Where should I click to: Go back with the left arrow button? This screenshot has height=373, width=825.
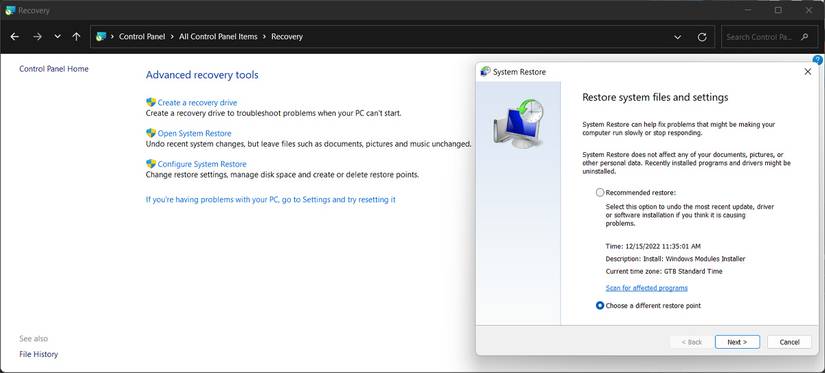coord(15,37)
